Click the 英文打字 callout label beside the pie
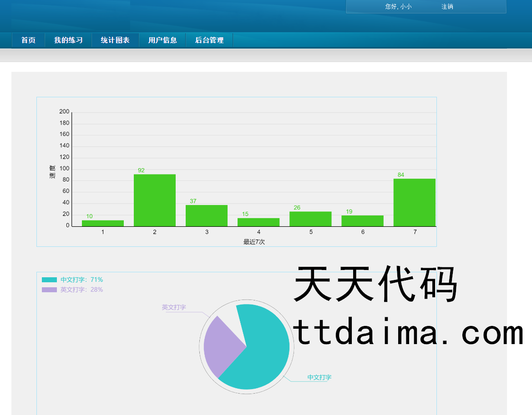 click(174, 308)
